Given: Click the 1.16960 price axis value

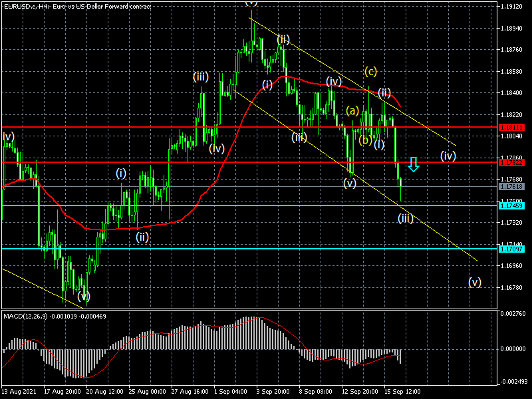Looking at the screenshot, I should (x=511, y=265).
